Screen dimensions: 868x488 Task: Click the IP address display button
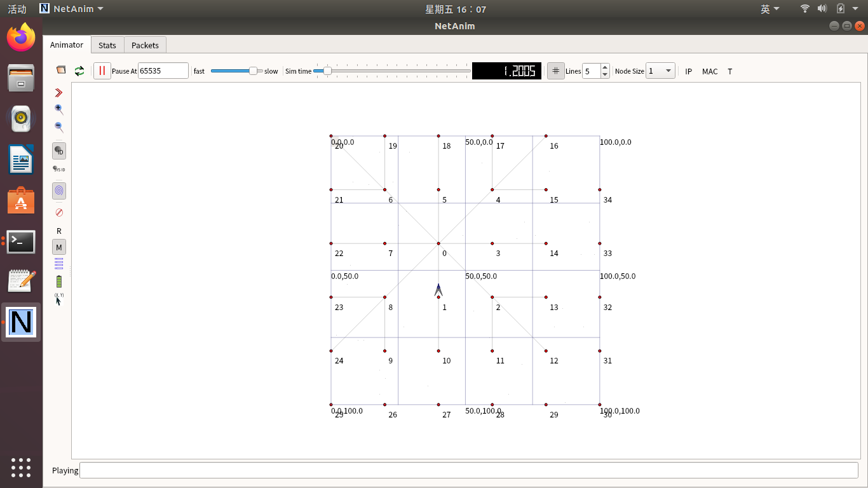tap(688, 71)
